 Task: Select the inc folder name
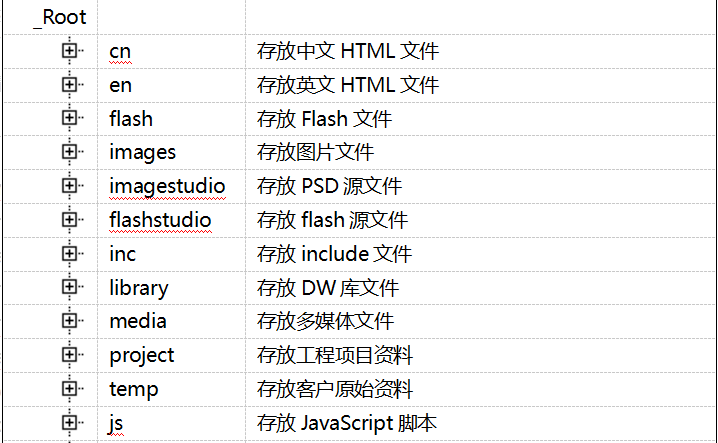122,254
